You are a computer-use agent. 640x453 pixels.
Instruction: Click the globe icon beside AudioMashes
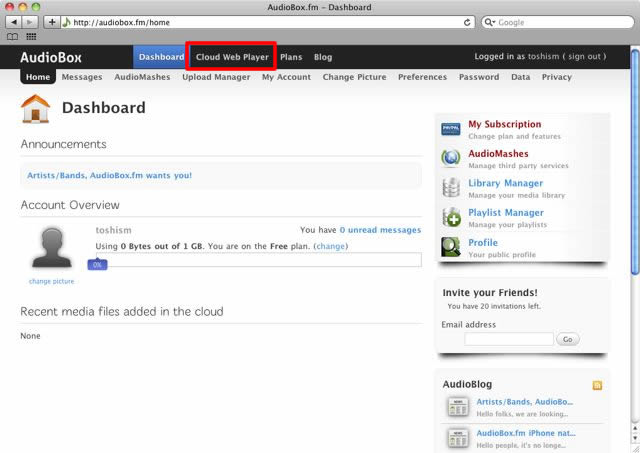click(x=451, y=158)
